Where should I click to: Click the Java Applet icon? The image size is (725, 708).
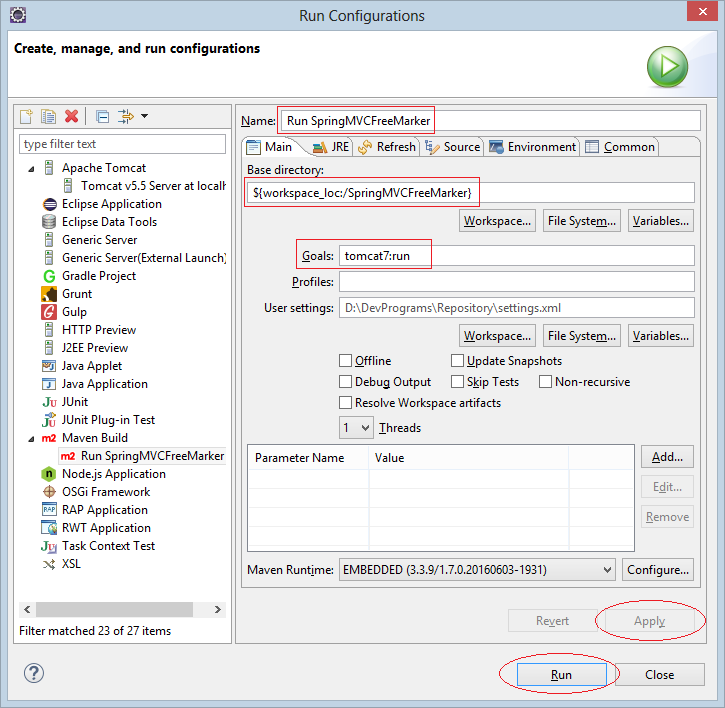[x=49, y=366]
